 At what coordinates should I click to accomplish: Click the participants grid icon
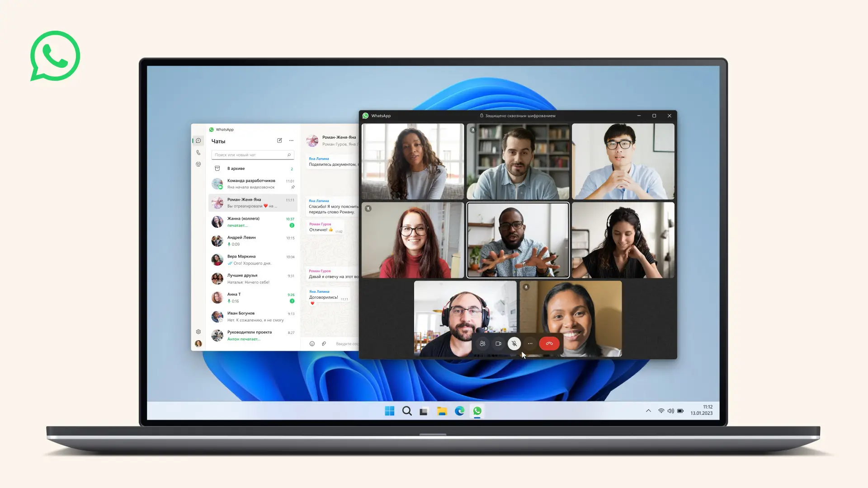click(x=481, y=343)
